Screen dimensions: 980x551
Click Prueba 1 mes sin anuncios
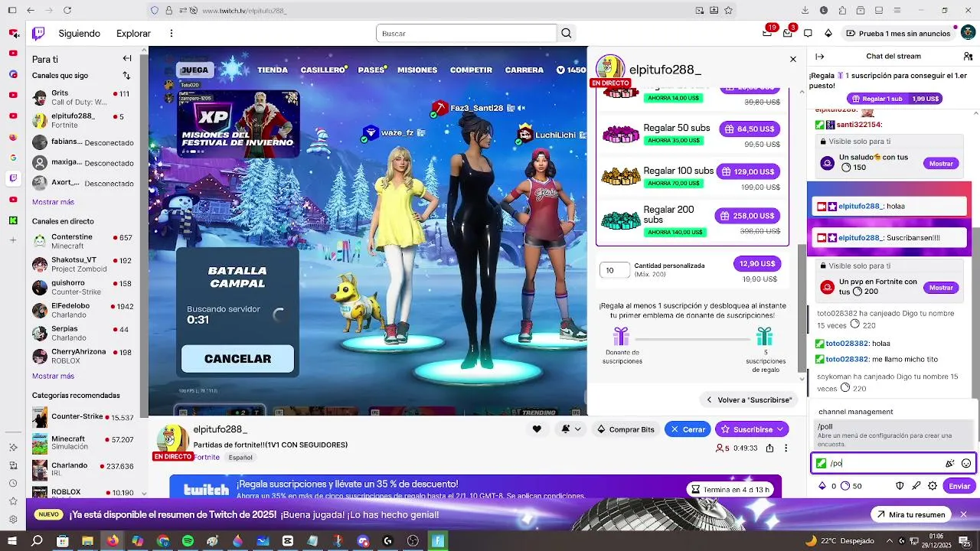(x=898, y=34)
